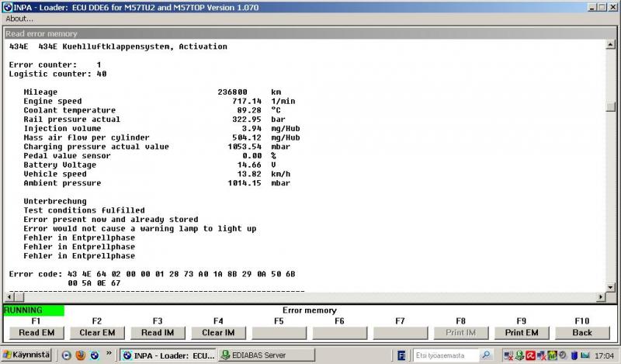
Task: Select the INPA Loader taskbar item
Action: tap(166, 355)
